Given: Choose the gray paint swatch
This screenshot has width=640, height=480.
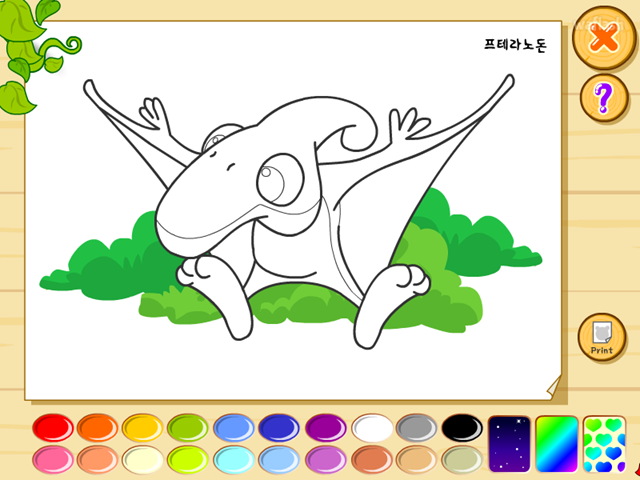Looking at the screenshot, I should click(417, 427).
